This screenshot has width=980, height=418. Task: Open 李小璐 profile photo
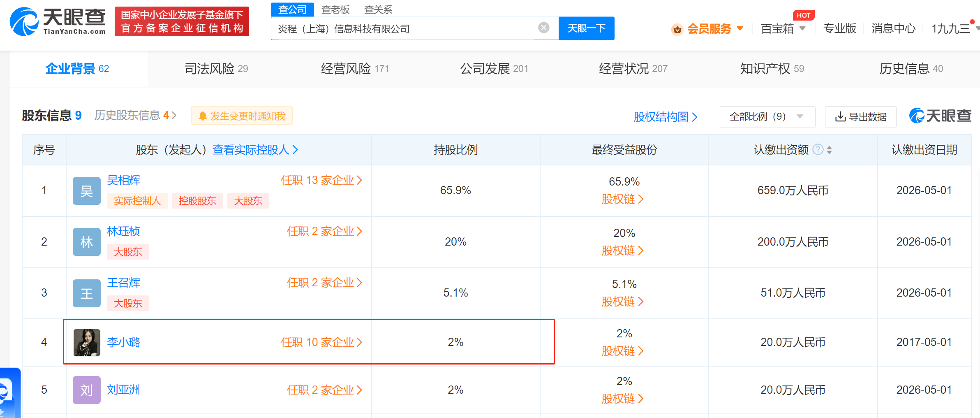pyautogui.click(x=86, y=342)
